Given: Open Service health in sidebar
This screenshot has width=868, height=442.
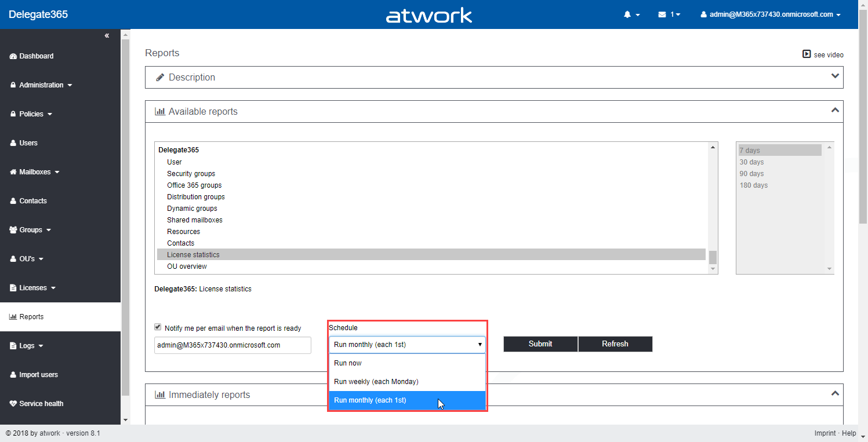Looking at the screenshot, I should (x=41, y=404).
